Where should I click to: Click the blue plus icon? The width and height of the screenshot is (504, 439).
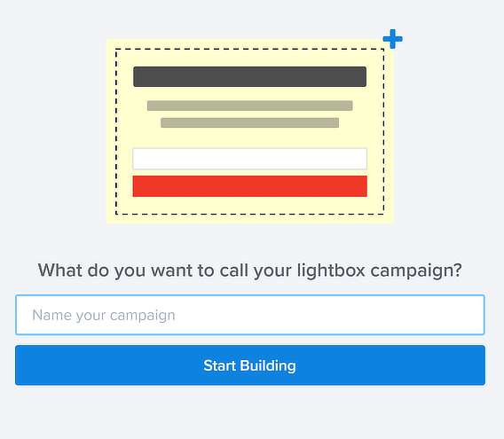(x=392, y=39)
